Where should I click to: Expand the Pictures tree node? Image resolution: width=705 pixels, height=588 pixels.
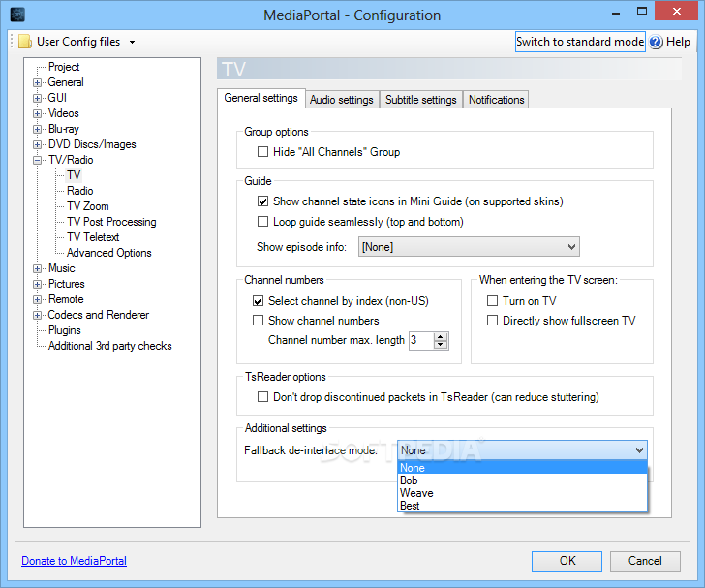pyautogui.click(x=38, y=285)
